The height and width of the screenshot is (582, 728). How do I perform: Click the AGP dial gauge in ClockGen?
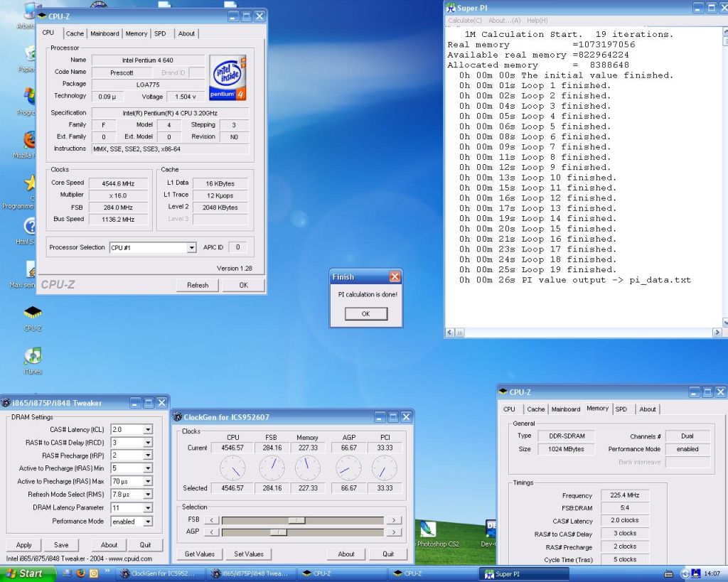pos(348,468)
